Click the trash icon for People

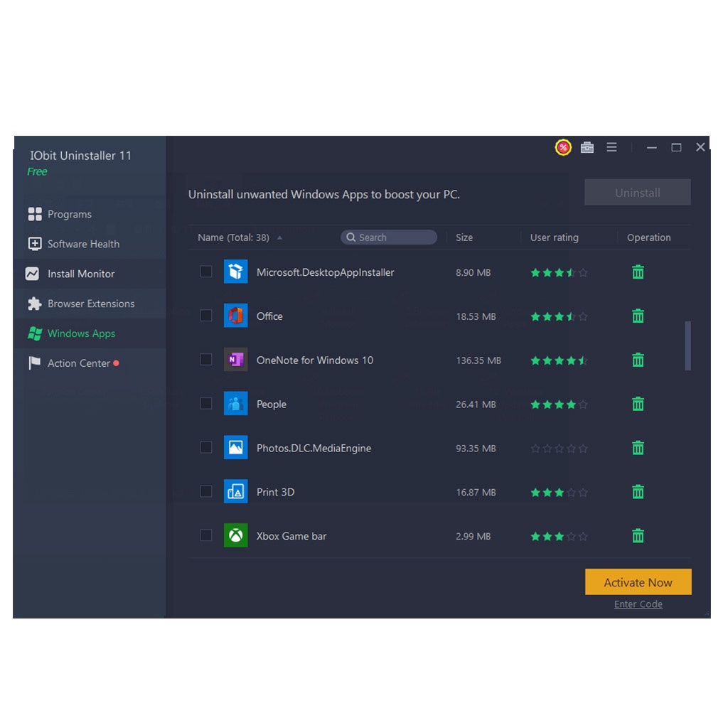[x=638, y=405]
